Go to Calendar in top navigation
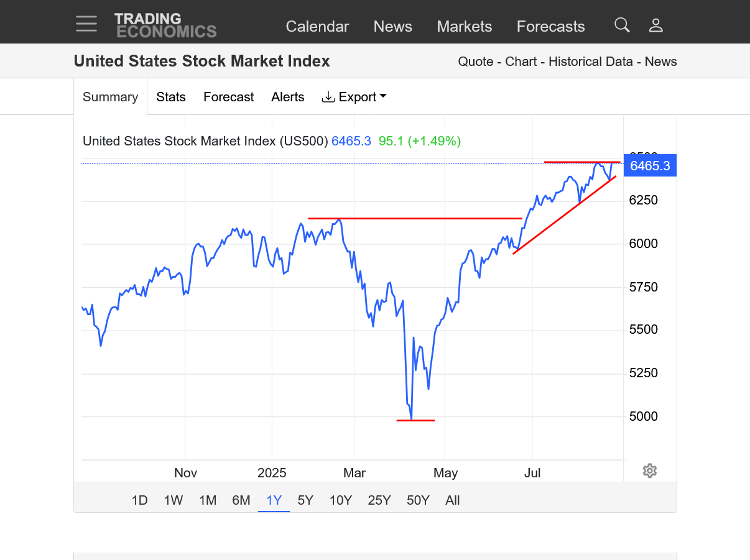 click(x=317, y=27)
